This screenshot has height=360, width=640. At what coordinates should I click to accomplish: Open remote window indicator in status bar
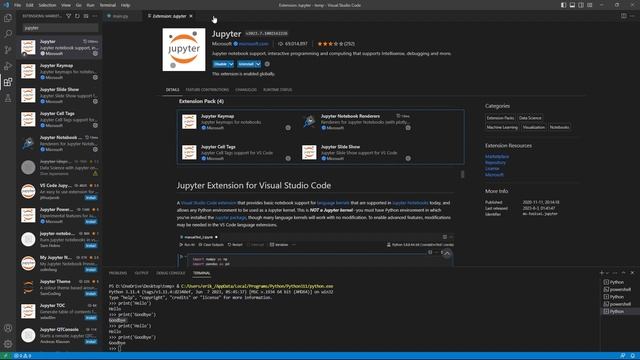[x=5, y=356]
